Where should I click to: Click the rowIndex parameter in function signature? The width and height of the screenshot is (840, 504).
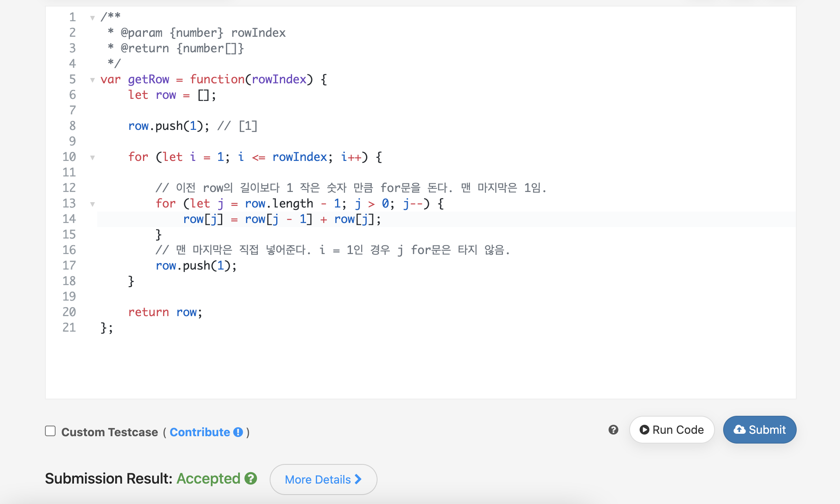point(279,79)
